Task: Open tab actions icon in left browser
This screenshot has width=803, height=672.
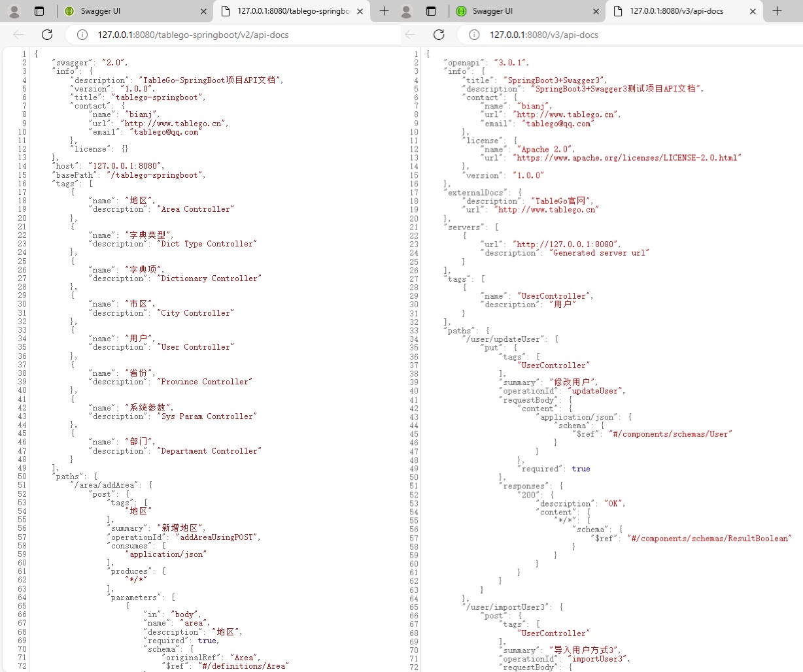Action: [x=39, y=11]
